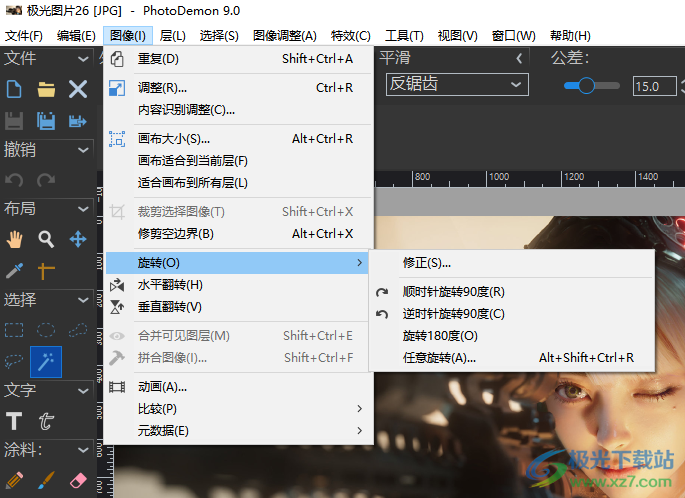Choose 重复(D) menu entry

click(x=239, y=59)
